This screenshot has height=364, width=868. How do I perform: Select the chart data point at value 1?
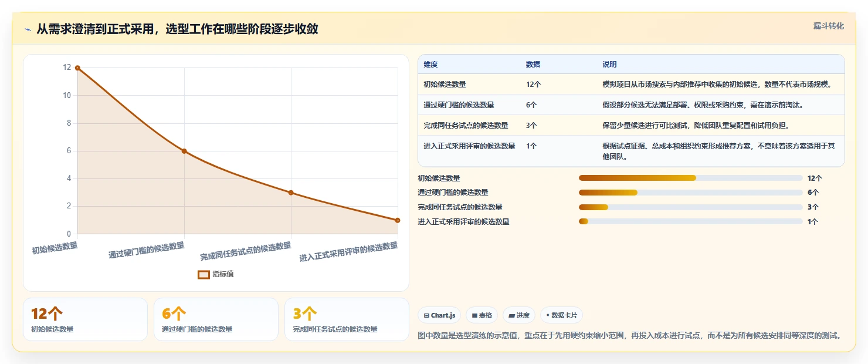tap(398, 220)
